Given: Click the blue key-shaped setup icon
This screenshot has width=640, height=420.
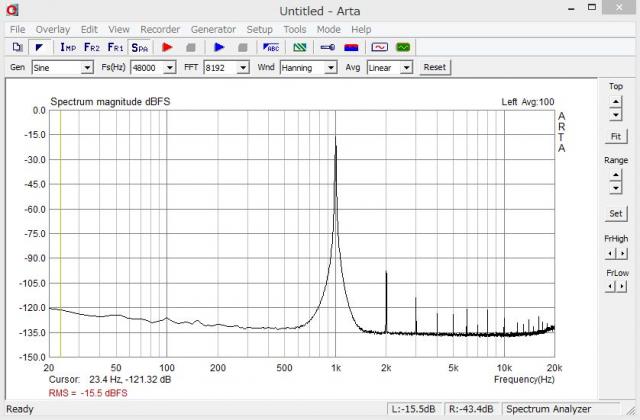Looking at the screenshot, I should (x=327, y=47).
